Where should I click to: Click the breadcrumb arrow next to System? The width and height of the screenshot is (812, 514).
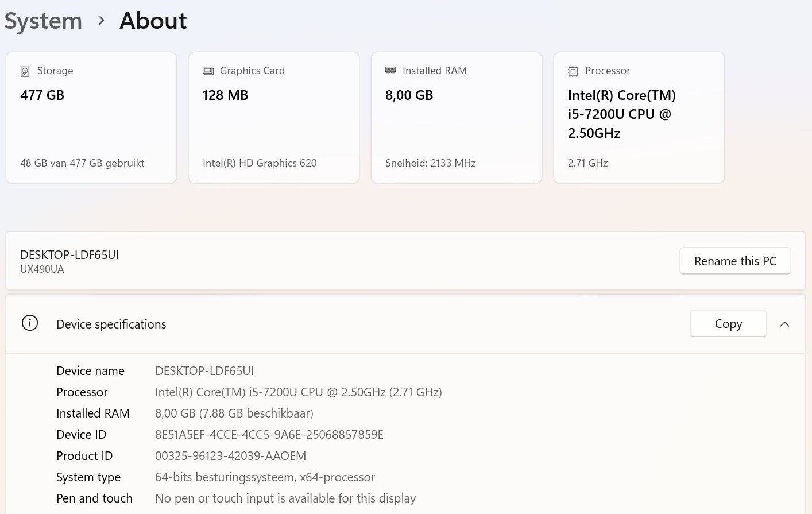click(101, 21)
